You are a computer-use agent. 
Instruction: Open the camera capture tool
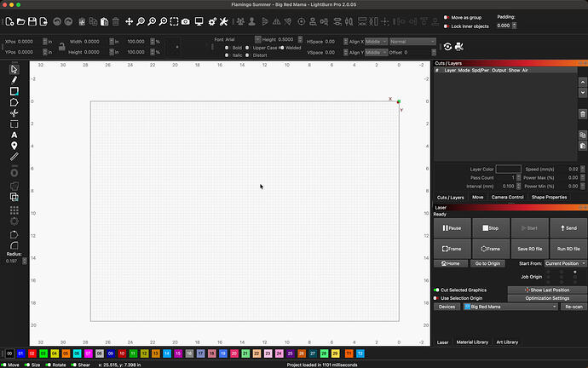coord(186,22)
